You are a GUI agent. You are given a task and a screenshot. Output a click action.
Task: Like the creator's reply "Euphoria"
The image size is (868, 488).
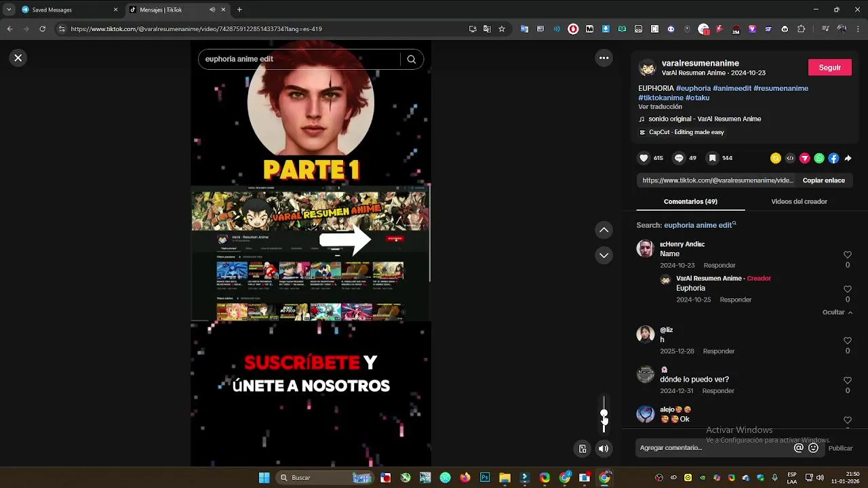[848, 289]
